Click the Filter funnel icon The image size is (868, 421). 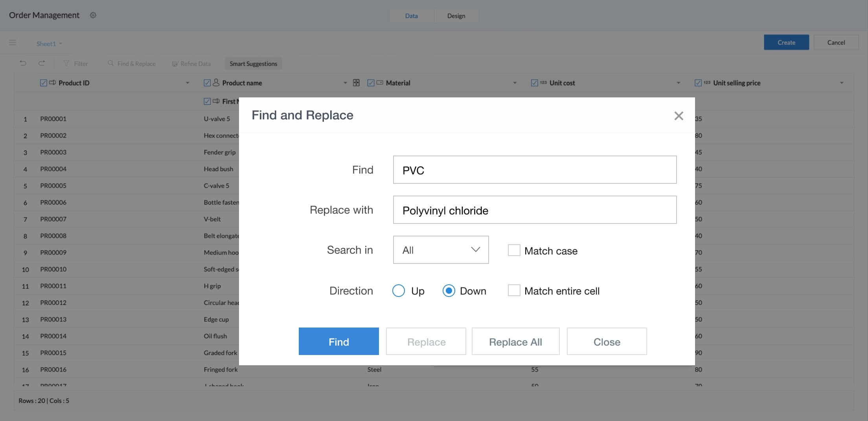click(66, 64)
